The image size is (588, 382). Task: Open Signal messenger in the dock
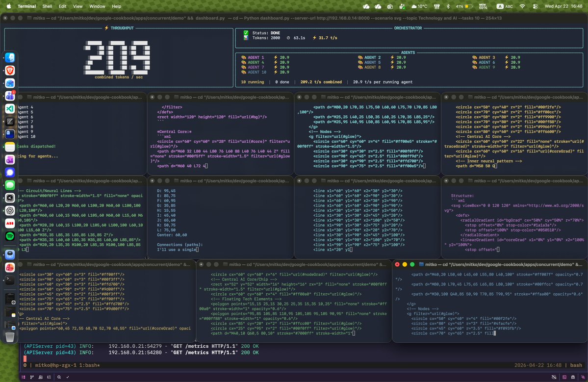(10, 173)
